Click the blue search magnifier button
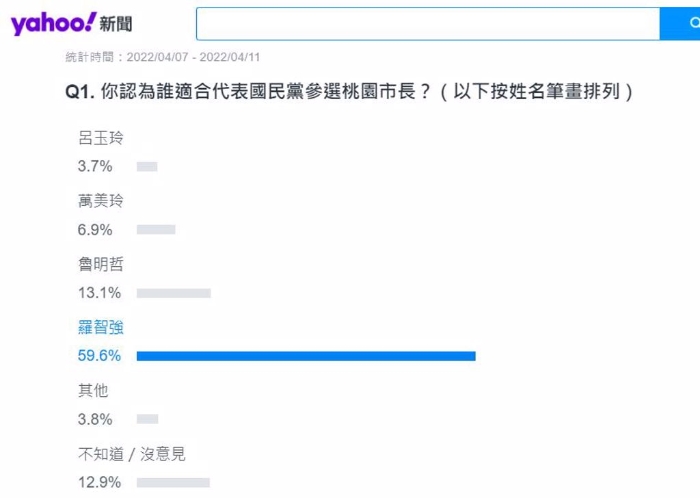Screen dimensions: 700x498 point(680,24)
